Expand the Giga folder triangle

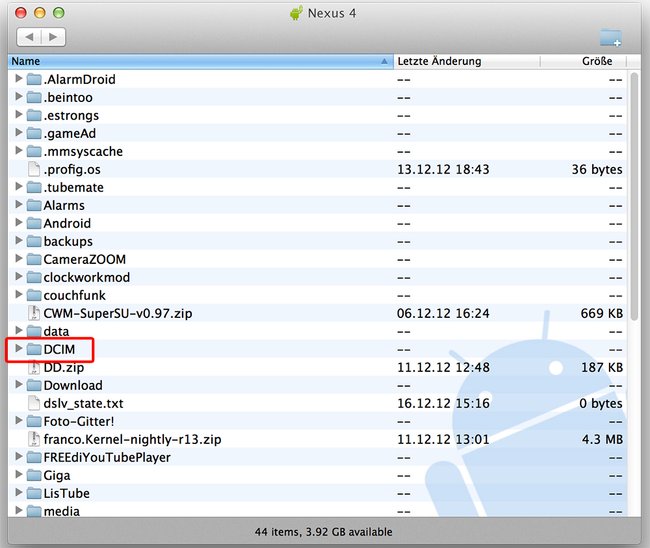pyautogui.click(x=18, y=475)
